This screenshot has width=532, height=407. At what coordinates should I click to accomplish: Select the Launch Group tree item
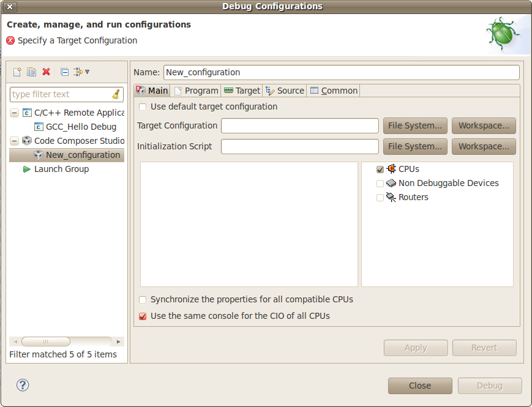pos(61,169)
